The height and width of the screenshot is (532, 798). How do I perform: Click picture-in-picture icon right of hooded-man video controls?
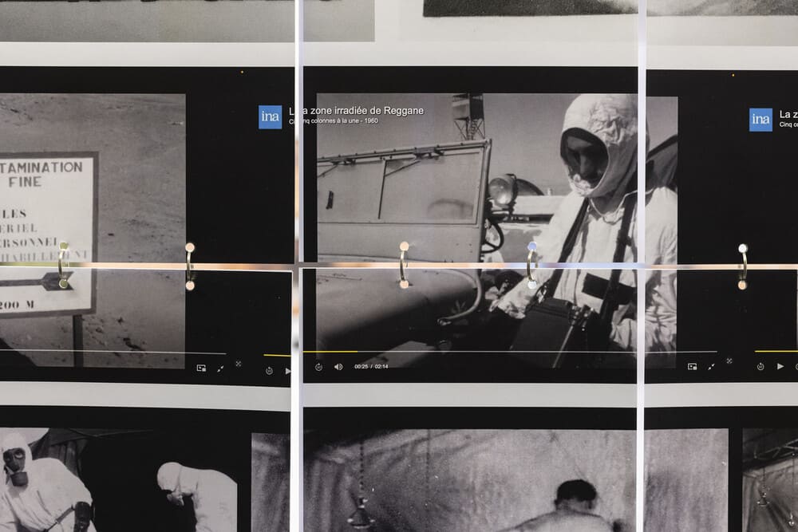click(x=692, y=366)
